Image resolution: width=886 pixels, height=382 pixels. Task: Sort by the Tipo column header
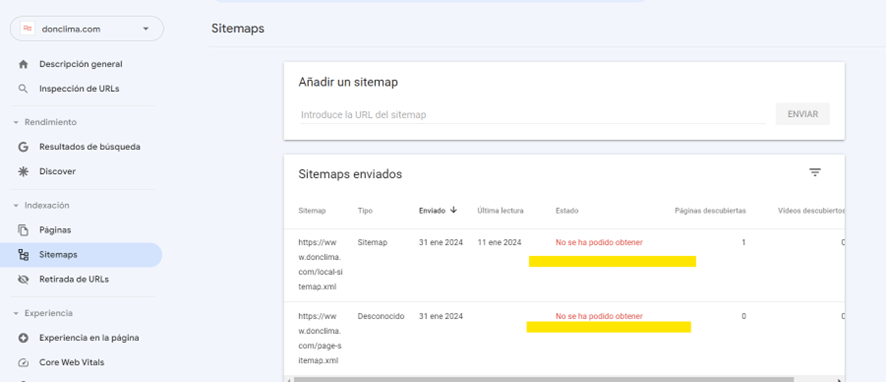(x=365, y=211)
